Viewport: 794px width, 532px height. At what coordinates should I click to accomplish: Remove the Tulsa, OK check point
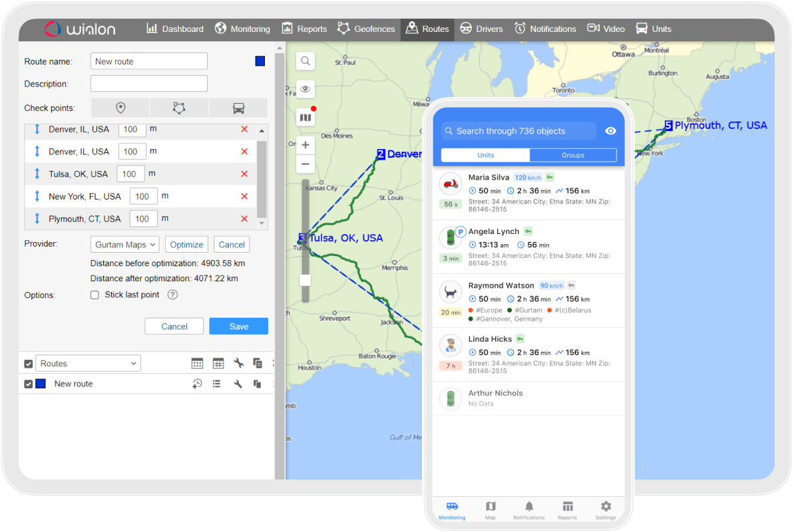coord(244,174)
